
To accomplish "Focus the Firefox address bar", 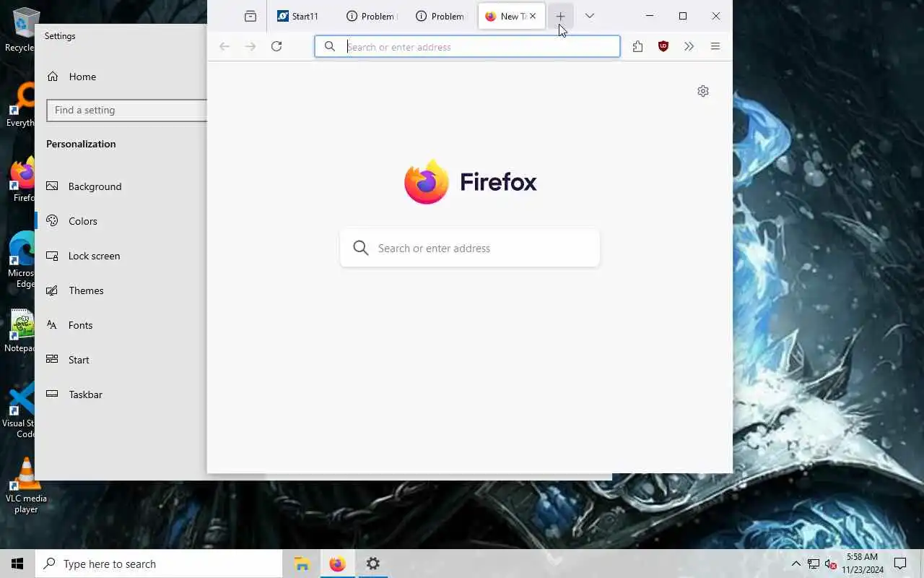I will click(467, 46).
